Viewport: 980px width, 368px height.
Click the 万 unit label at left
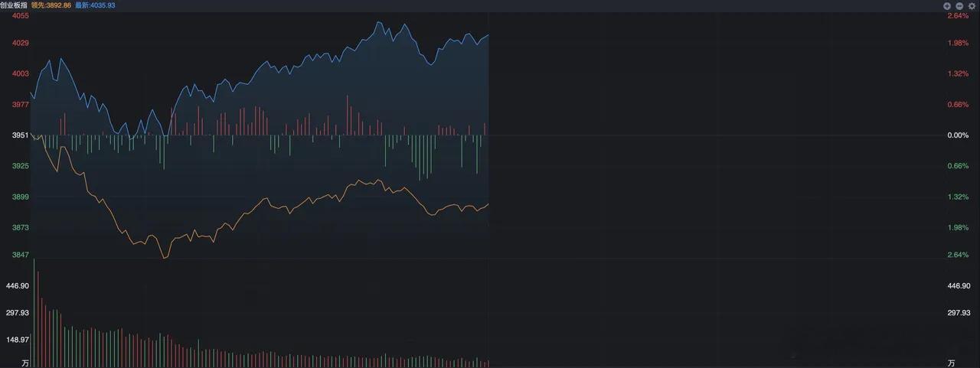[x=25, y=363]
